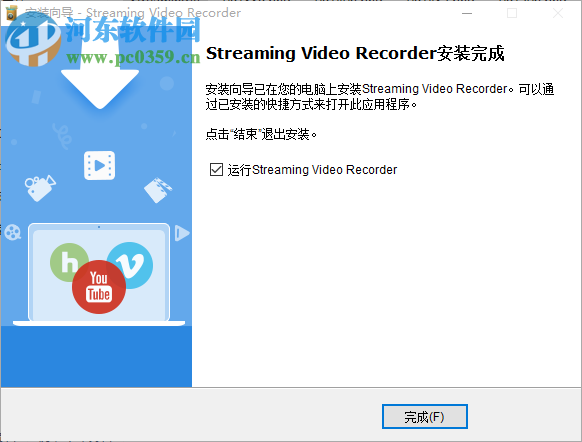Click the video film play icon

click(99, 165)
